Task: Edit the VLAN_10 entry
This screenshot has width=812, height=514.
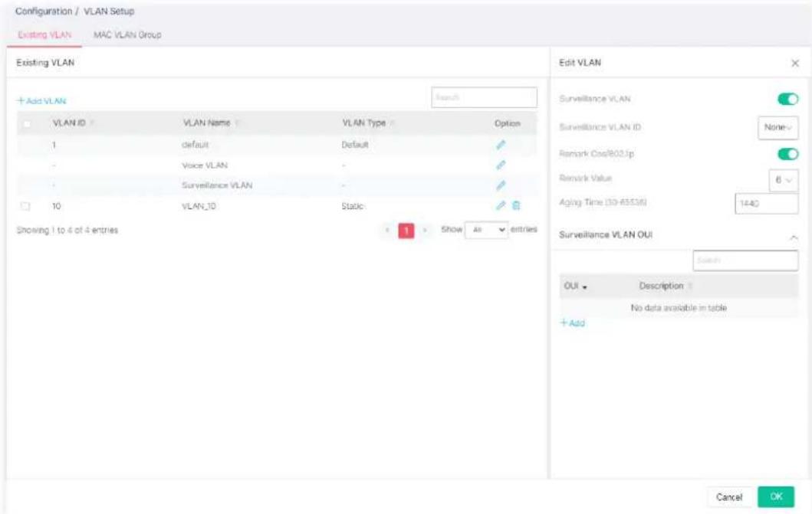Action: pos(500,205)
